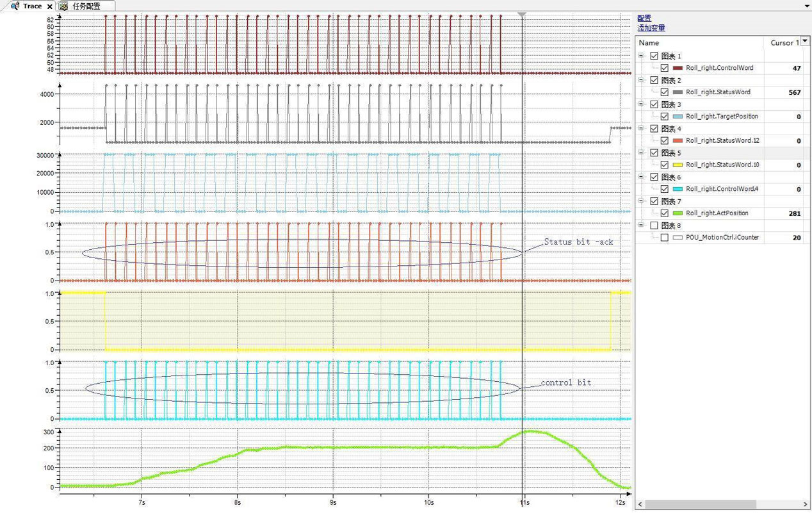Select the Roll_right.StatusWord.12 variable name
The width and height of the screenshot is (812, 517).
pyautogui.click(x=722, y=140)
